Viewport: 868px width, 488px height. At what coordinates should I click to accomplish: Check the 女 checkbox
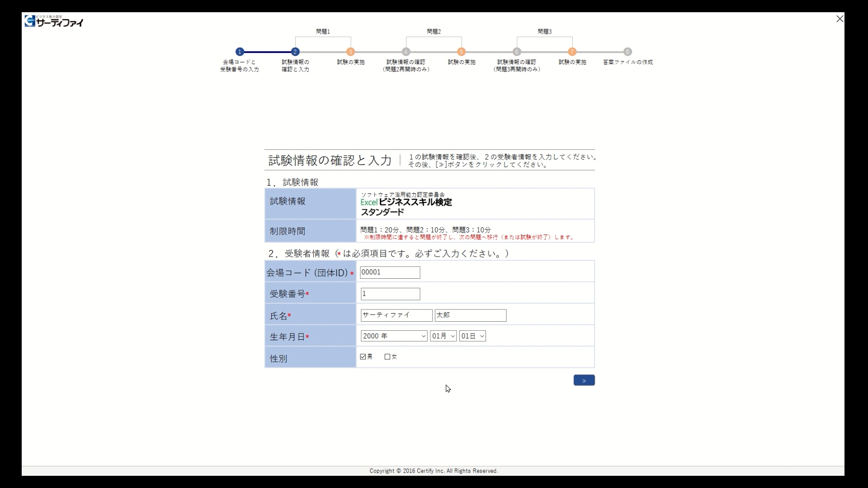coord(387,357)
